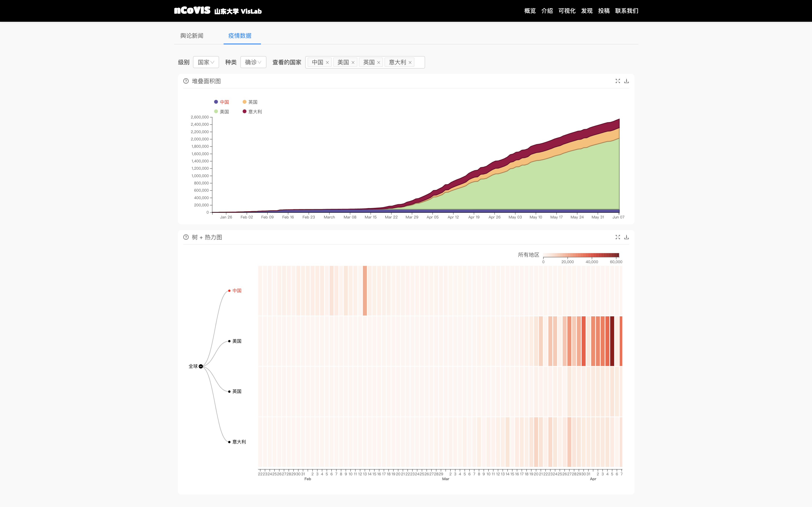Collapse the 全球 root tree node

201,366
